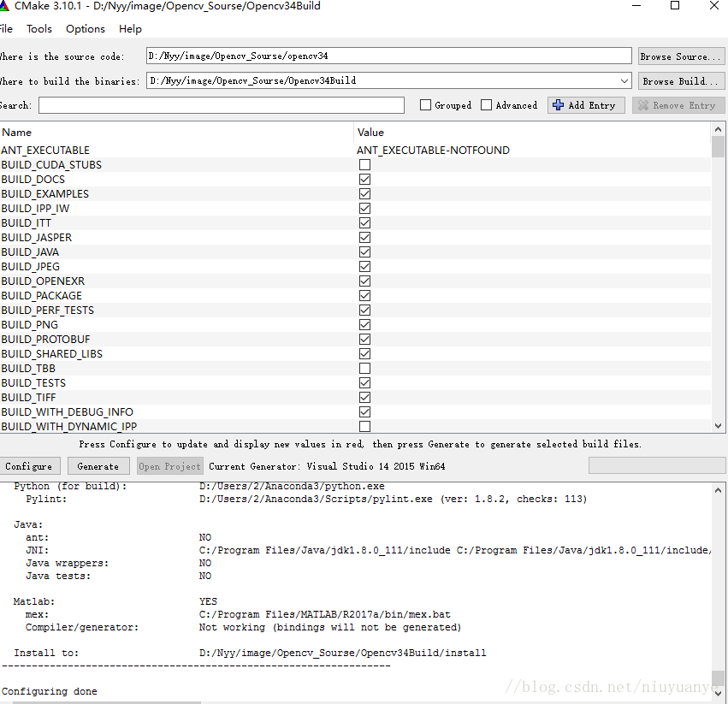
Task: Select the BUILD_WITH_DEBUG_INFO variable name
Action: click(x=68, y=412)
